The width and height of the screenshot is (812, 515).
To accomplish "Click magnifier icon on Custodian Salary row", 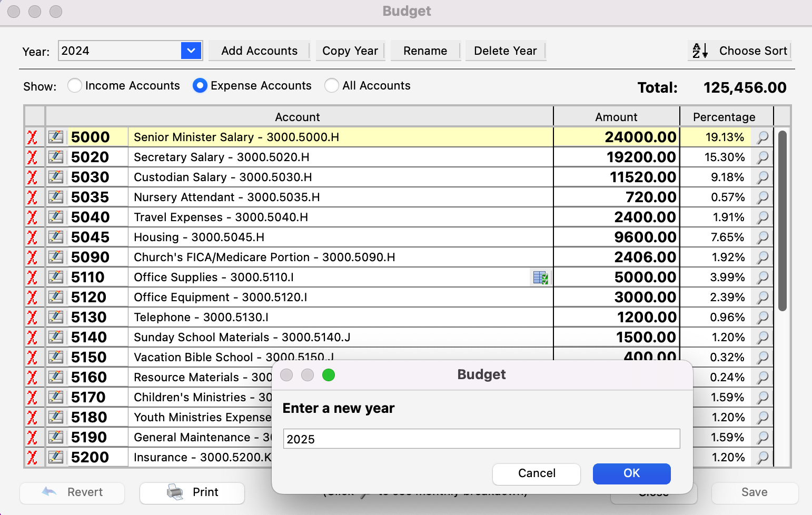I will pos(762,177).
